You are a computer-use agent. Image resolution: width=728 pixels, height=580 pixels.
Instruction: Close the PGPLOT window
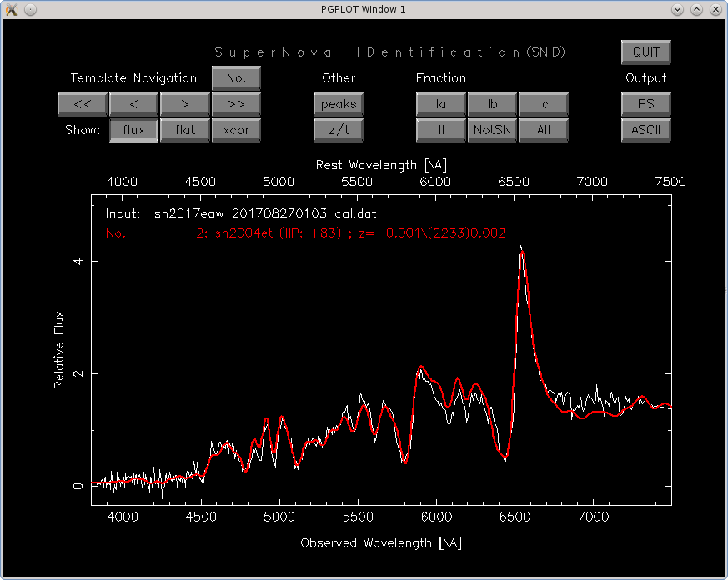(716, 8)
